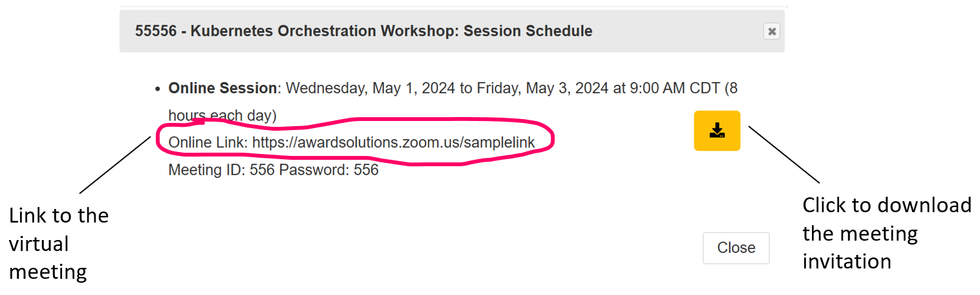Click the Online Link label
The width and height of the screenshot is (980, 295).
pos(208,142)
